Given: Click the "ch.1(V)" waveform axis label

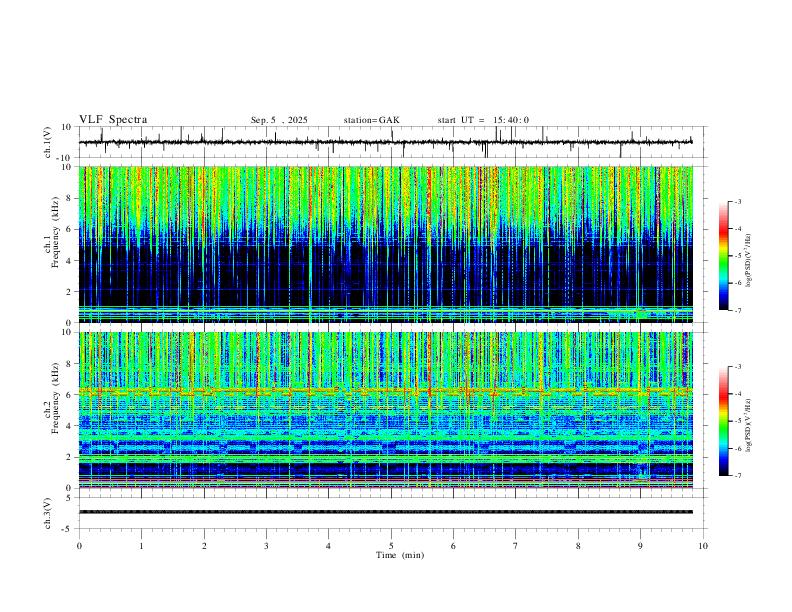Looking at the screenshot, I should pyautogui.click(x=48, y=142).
